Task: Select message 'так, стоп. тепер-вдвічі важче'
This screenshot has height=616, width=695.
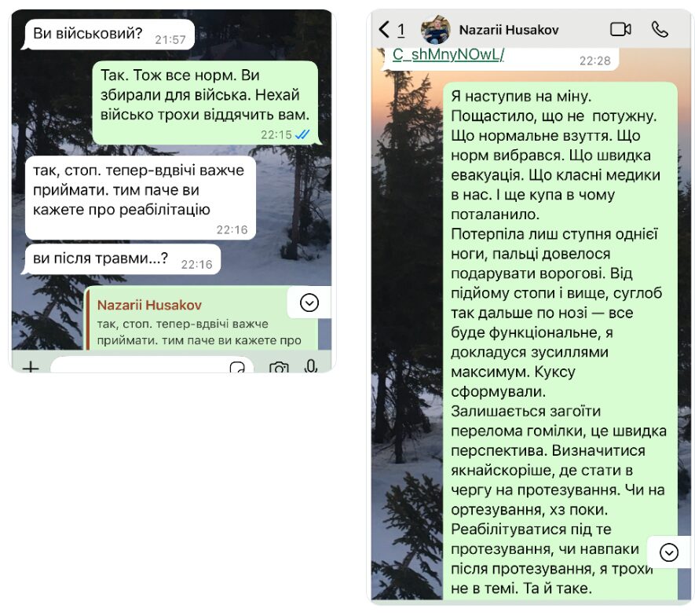Action: [141, 197]
